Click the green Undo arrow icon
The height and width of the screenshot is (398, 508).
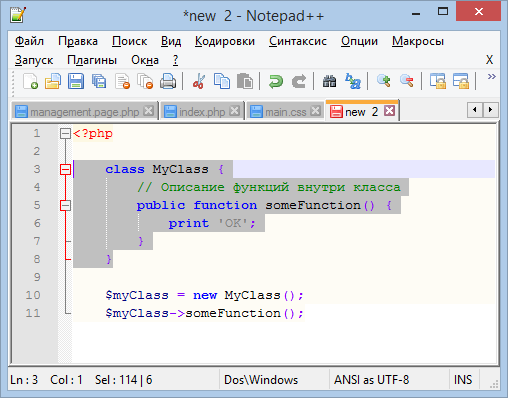(276, 81)
